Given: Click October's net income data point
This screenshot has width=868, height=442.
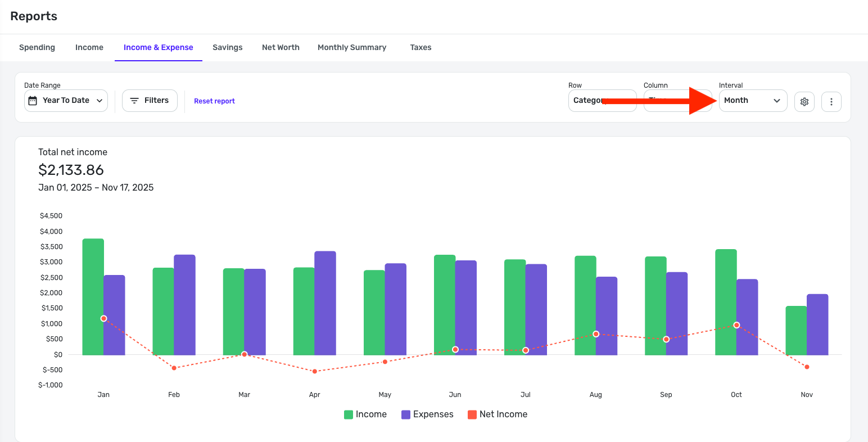Looking at the screenshot, I should pos(736,325).
